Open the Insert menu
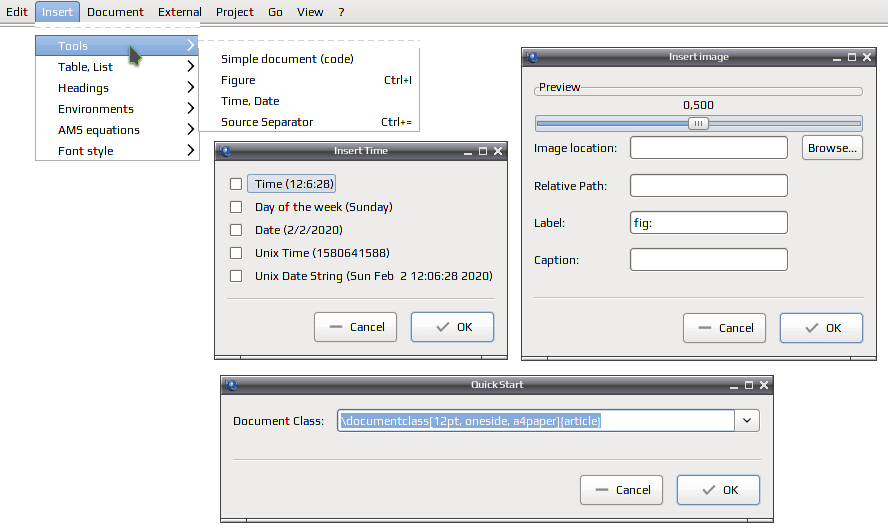888x531 pixels. click(x=57, y=12)
